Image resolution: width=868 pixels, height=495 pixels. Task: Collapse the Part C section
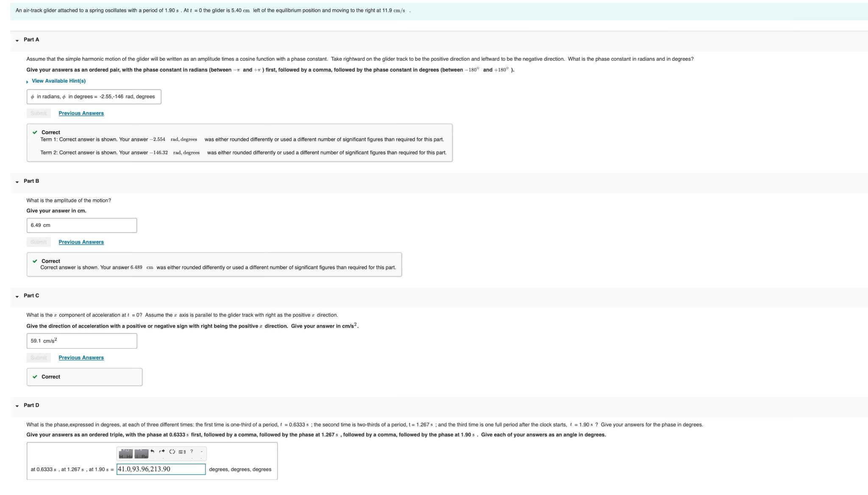click(17, 296)
